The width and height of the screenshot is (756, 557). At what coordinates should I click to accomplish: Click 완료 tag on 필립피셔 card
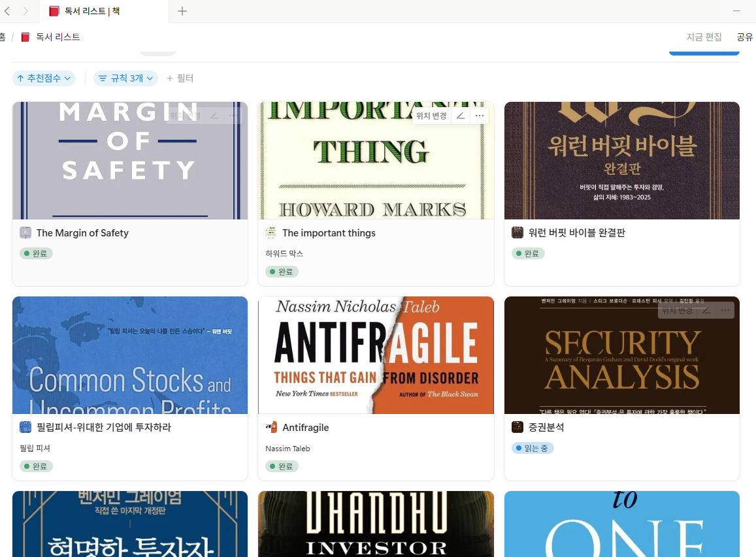tap(36, 466)
